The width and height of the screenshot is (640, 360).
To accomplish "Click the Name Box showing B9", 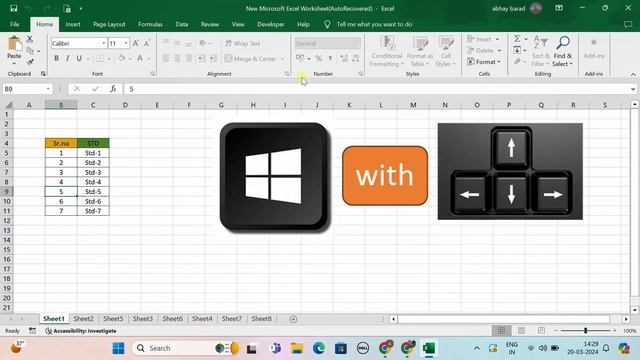I will point(27,89).
